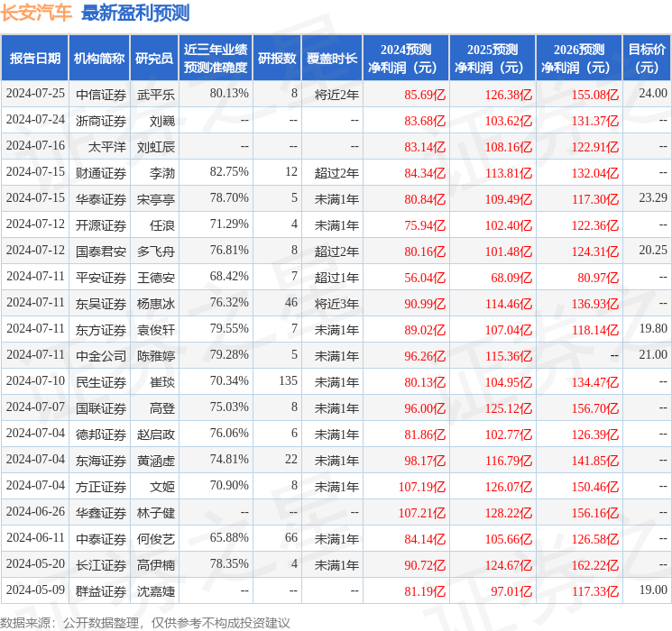The height and width of the screenshot is (631, 672).
Task: Select the 德邦证券 institution cell
Action: 101,434
